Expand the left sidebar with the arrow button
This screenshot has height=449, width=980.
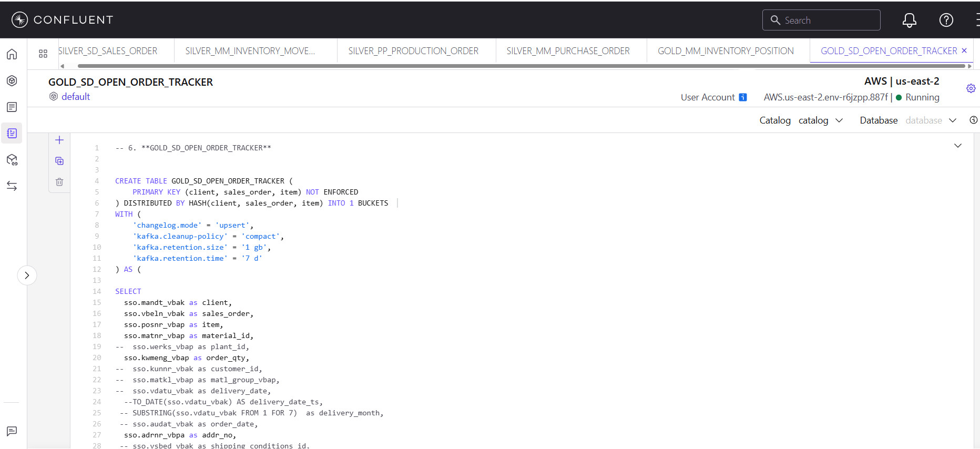tap(27, 275)
